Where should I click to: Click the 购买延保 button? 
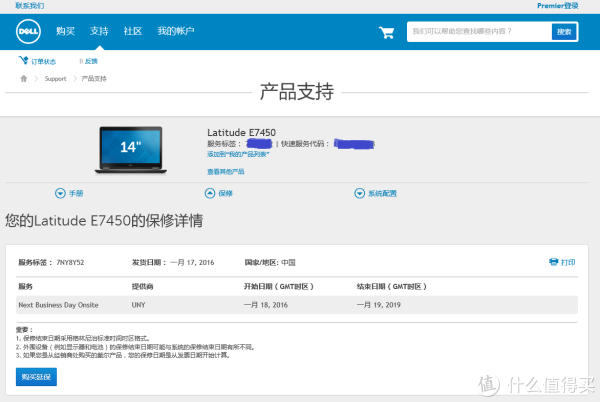click(36, 377)
